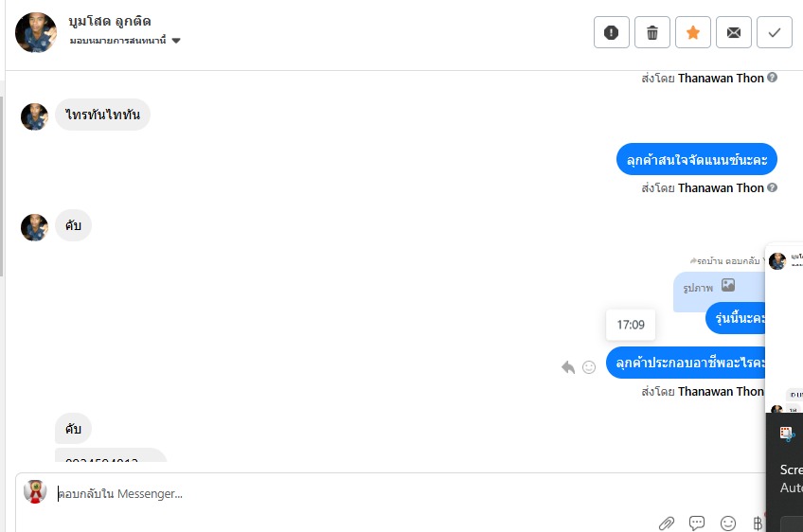
Task: Mark conversation as unread with envelope icon
Action: 733,32
